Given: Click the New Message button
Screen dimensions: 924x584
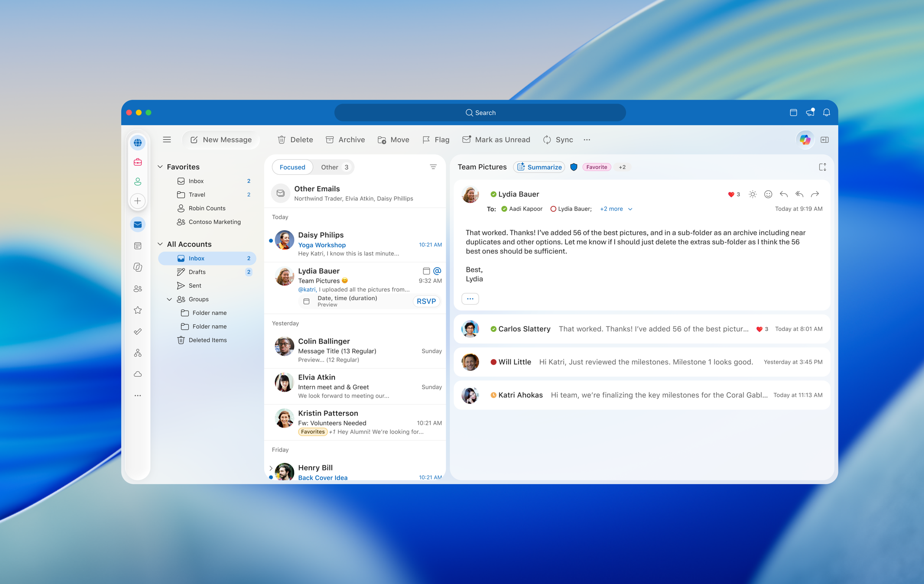Looking at the screenshot, I should pos(221,140).
